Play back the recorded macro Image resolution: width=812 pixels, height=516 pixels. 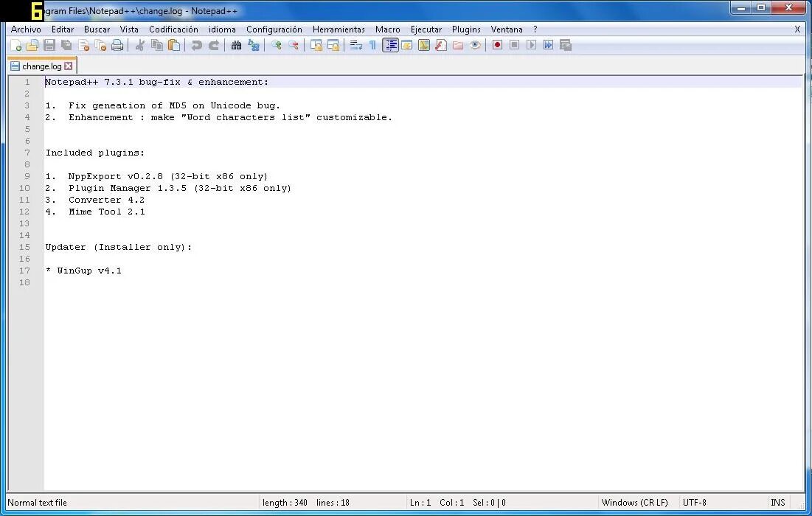click(x=531, y=45)
